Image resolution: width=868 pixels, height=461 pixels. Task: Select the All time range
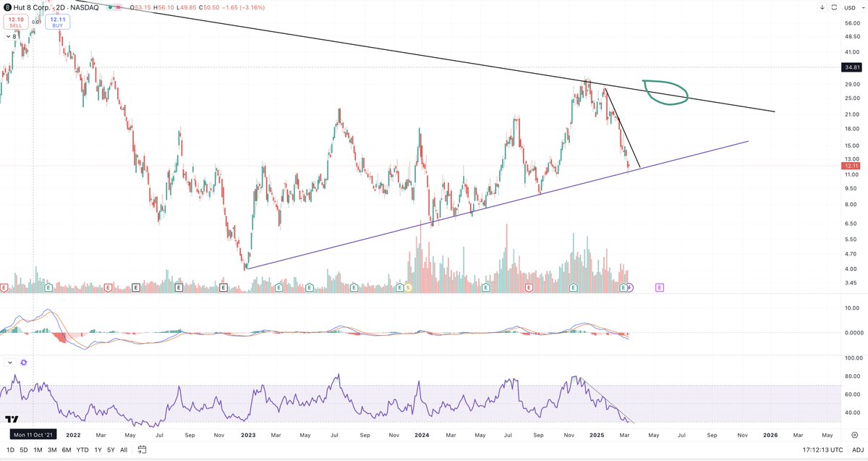[124, 449]
